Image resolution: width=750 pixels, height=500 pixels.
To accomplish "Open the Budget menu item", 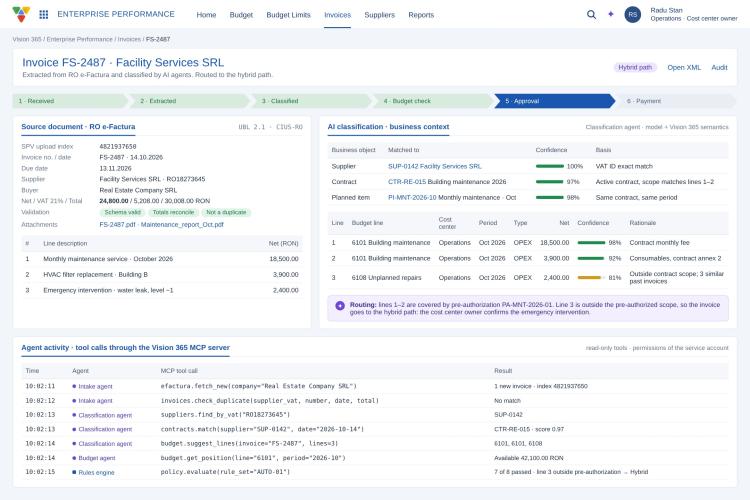I will 241,15.
